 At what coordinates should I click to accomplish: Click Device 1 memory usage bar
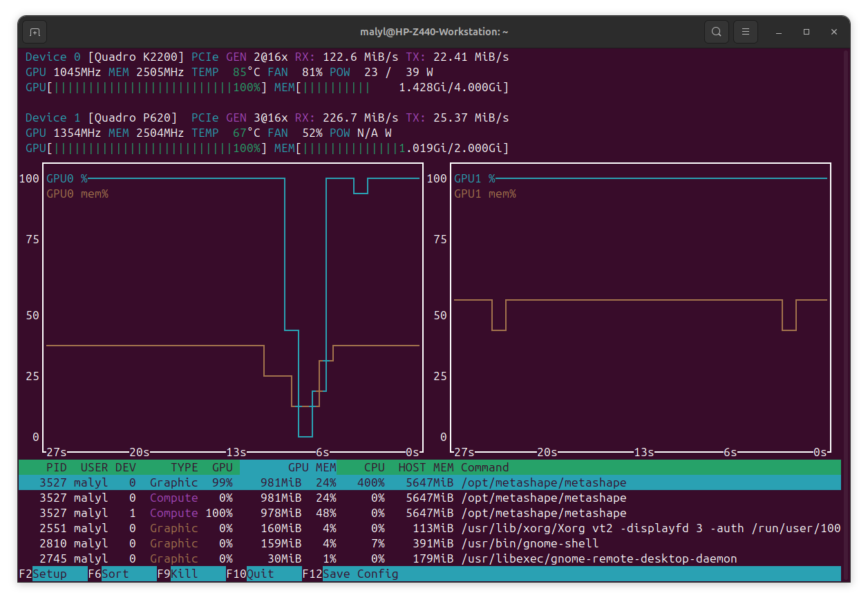point(392,148)
